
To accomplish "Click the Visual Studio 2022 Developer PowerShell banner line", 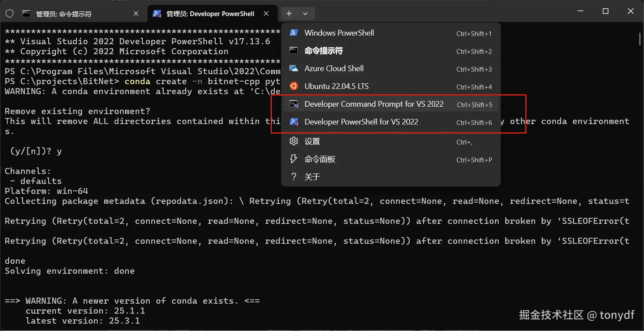I will 138,41.
